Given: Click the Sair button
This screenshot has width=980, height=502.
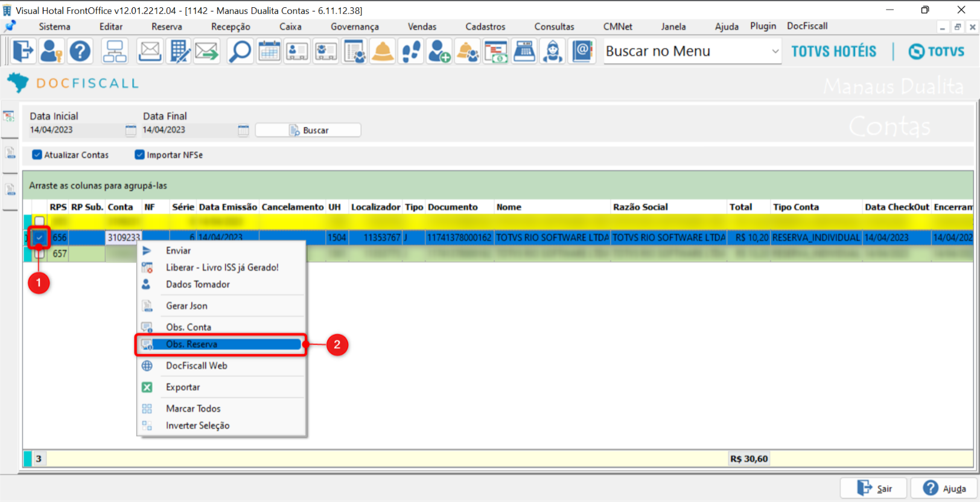Looking at the screenshot, I should tap(874, 488).
